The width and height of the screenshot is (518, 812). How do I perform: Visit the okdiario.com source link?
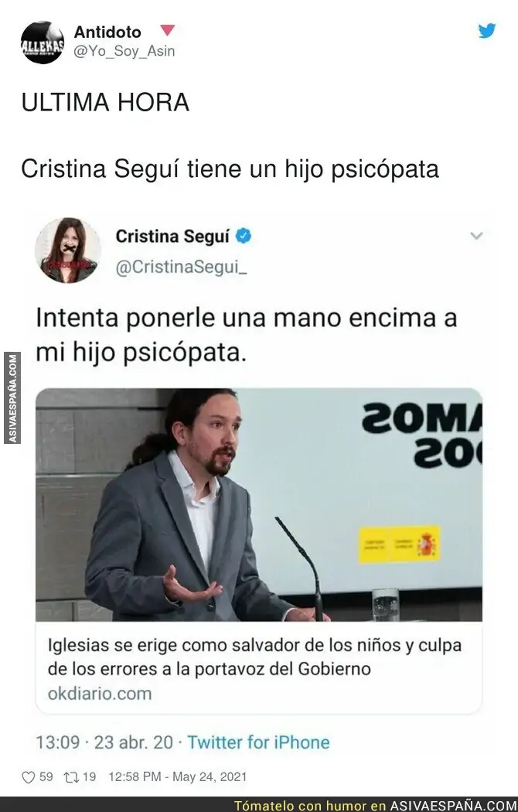(100, 694)
